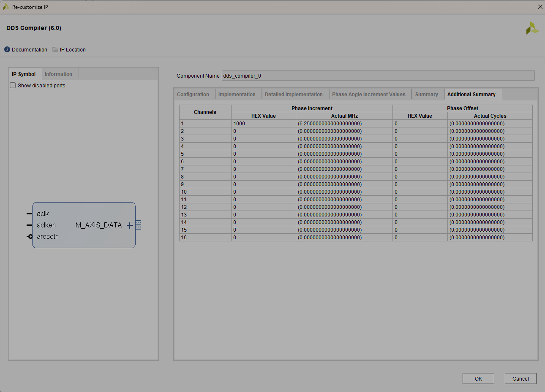Click the aclken port label
The height and width of the screenshot is (392, 545).
pyautogui.click(x=46, y=225)
